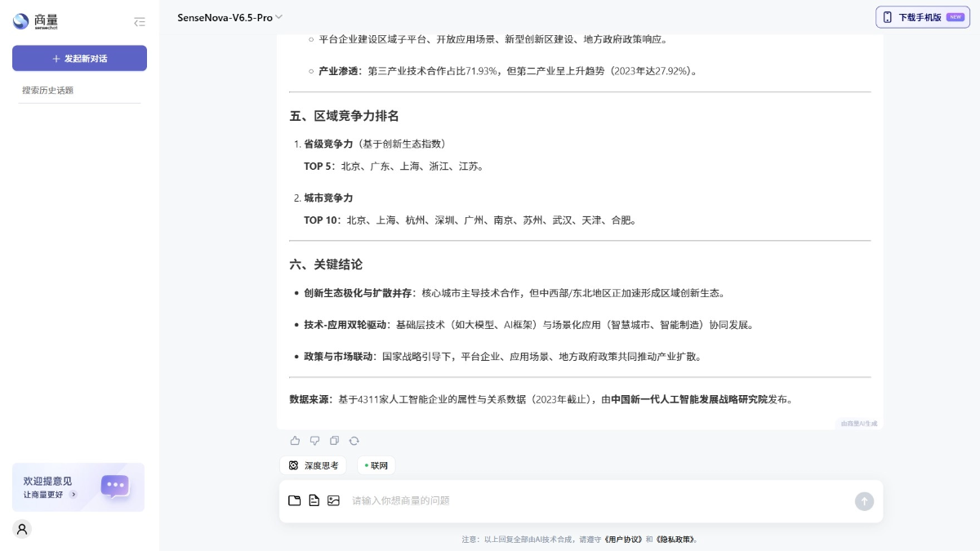The height and width of the screenshot is (551, 980).
Task: Give a thumbs up to the response
Action: [295, 440]
